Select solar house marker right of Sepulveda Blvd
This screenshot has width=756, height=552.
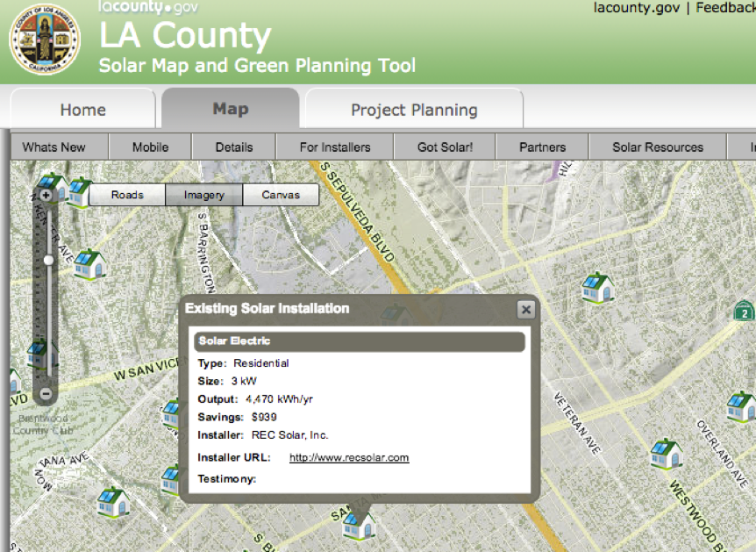[596, 286]
